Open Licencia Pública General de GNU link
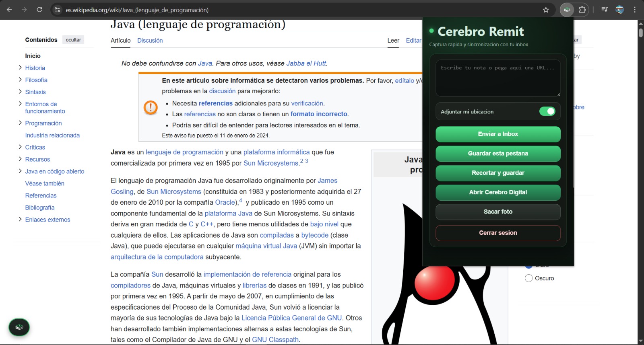 click(291, 318)
